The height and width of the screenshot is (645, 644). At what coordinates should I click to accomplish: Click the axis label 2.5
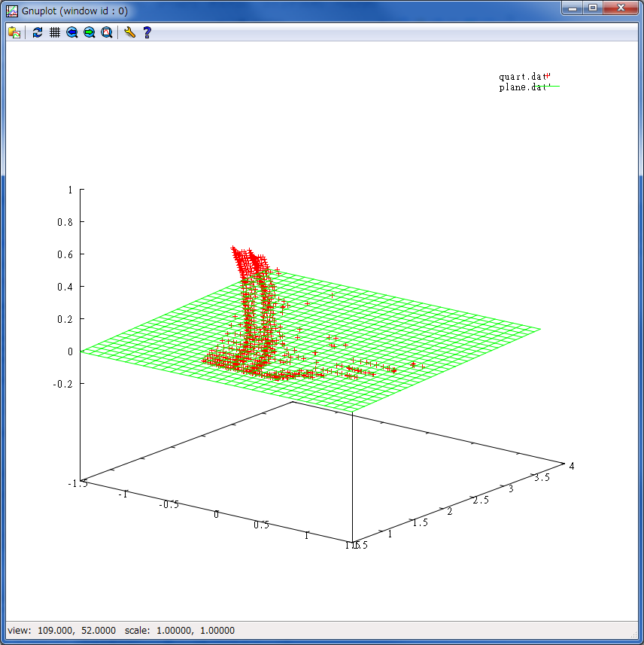pyautogui.click(x=481, y=500)
